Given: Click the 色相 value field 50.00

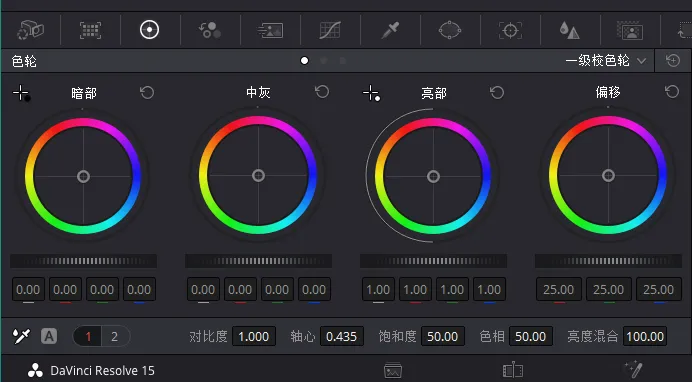Looking at the screenshot, I should click(x=530, y=337).
